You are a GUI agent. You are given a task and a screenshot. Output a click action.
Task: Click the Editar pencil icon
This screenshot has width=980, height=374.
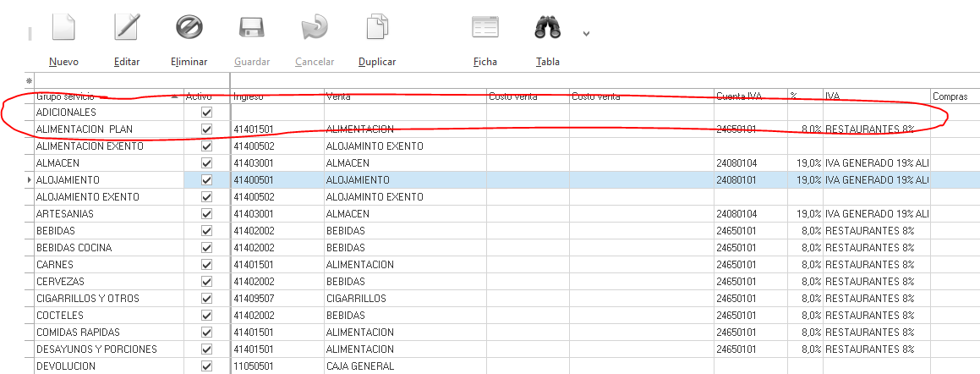(x=126, y=28)
